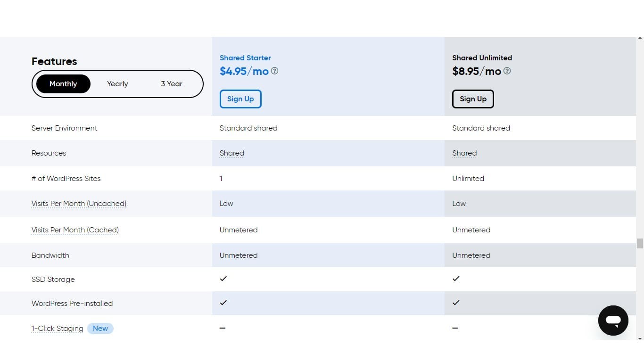Click Shared resources value under Shared Starter
Screen dimensions: 644x362
(232, 153)
